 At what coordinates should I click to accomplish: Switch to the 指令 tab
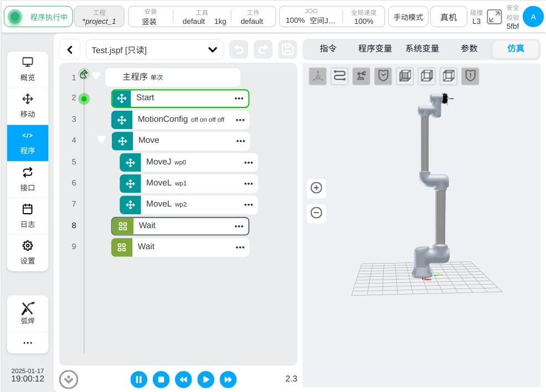328,49
